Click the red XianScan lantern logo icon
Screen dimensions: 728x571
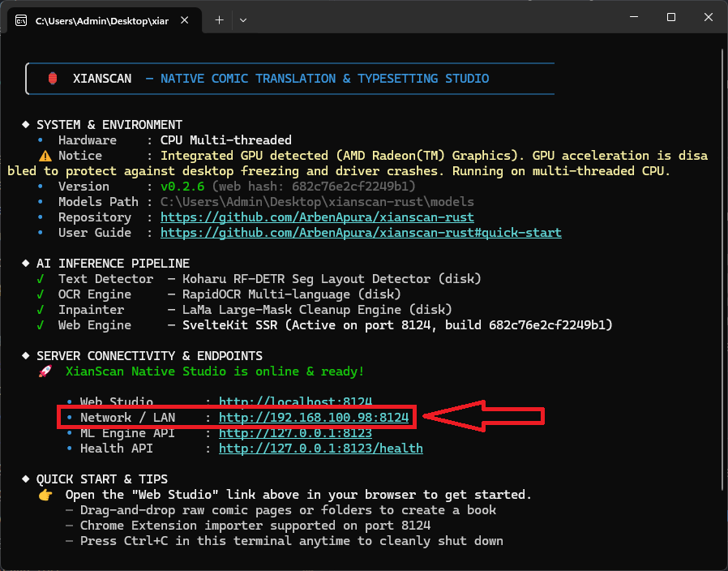tap(53, 79)
